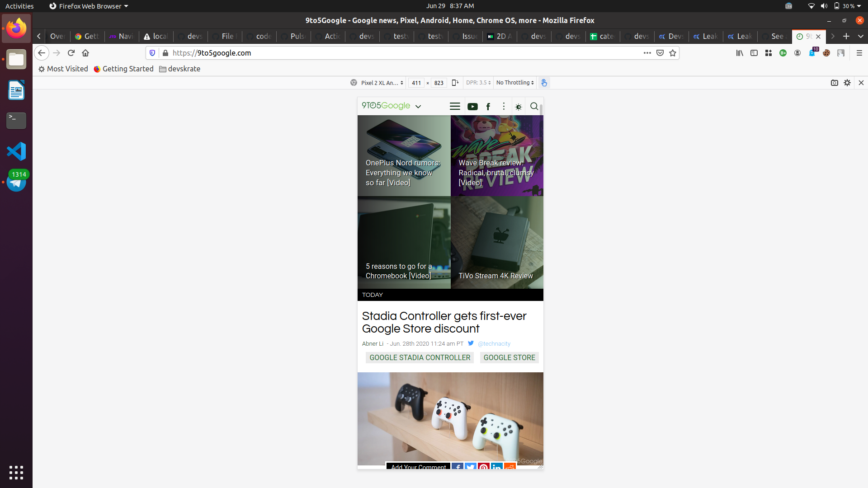Open 9to5Google Facebook page icon
868x488 pixels.
[x=488, y=107]
